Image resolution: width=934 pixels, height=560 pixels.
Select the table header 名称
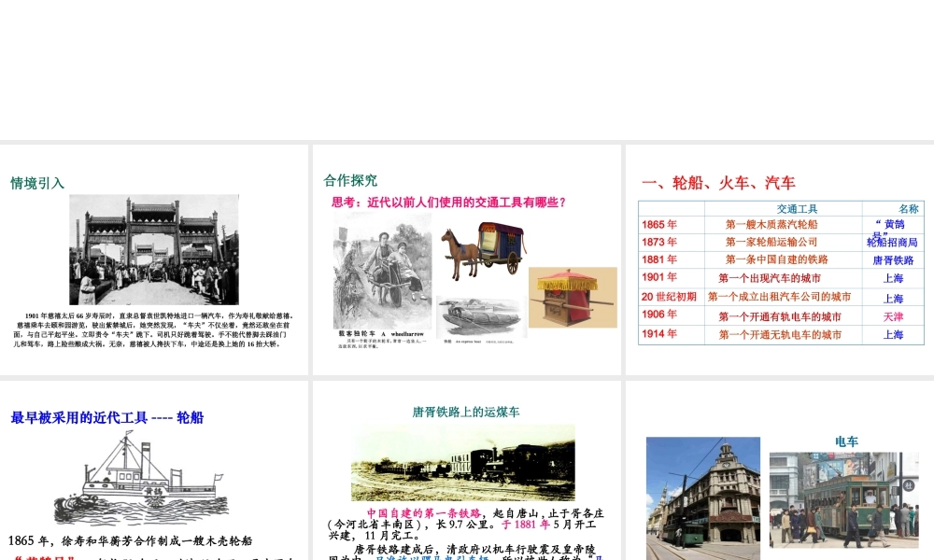tap(909, 209)
